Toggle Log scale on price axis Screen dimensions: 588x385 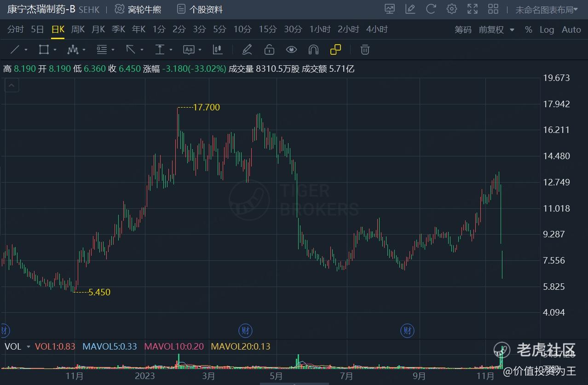(547, 29)
